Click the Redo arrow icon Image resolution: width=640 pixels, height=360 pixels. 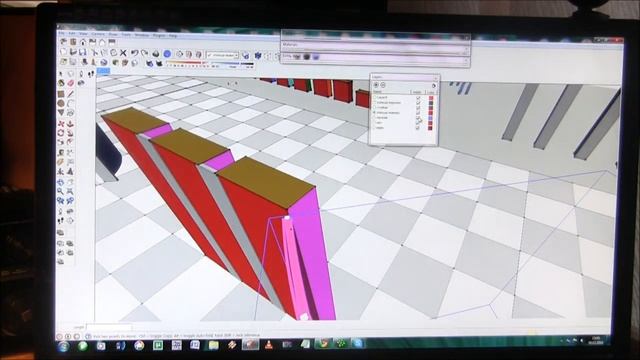coord(144,53)
